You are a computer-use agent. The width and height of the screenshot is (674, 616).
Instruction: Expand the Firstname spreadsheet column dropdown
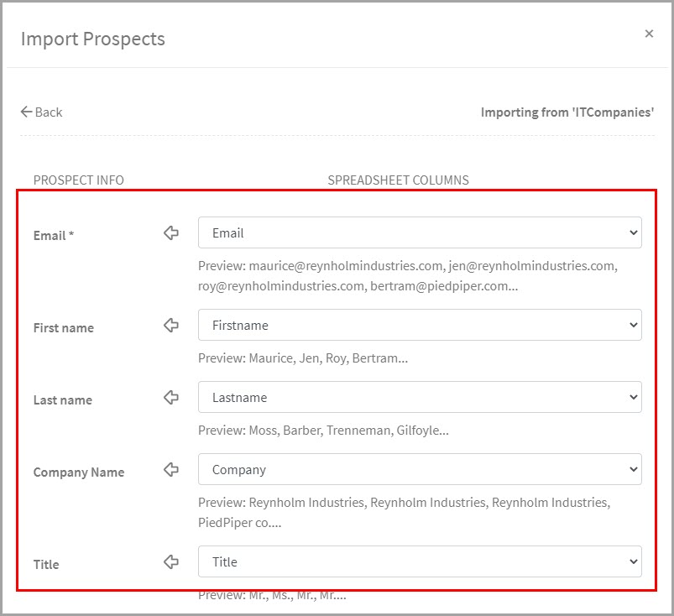click(420, 325)
